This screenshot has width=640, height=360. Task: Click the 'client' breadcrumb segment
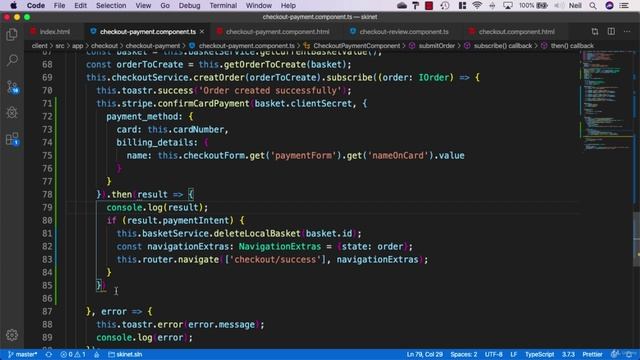click(x=40, y=46)
